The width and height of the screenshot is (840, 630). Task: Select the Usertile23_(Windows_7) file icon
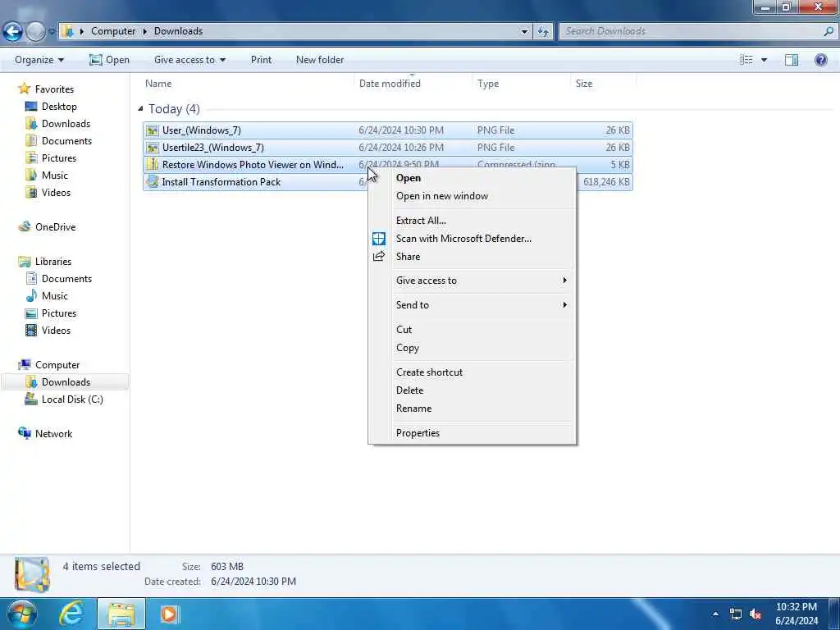(153, 148)
